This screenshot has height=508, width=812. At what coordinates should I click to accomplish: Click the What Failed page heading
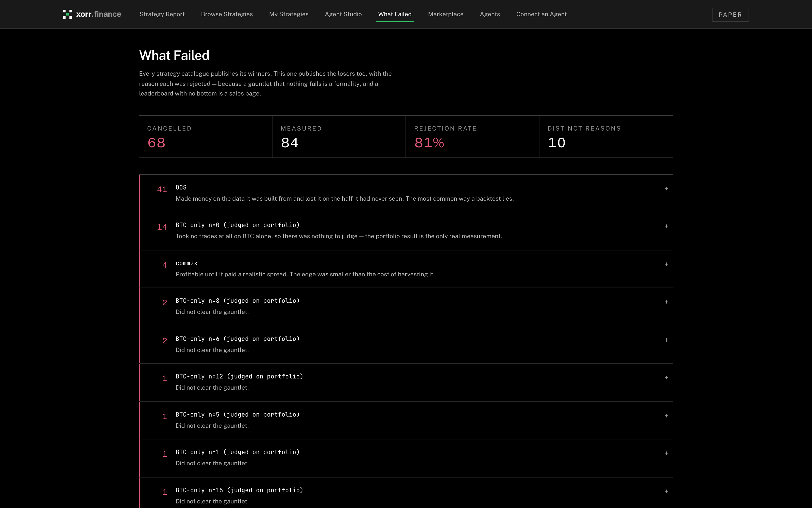point(174,55)
